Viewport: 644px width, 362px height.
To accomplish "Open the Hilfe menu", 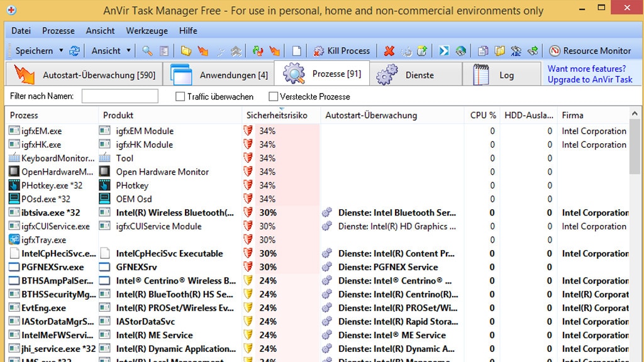I will (x=188, y=31).
